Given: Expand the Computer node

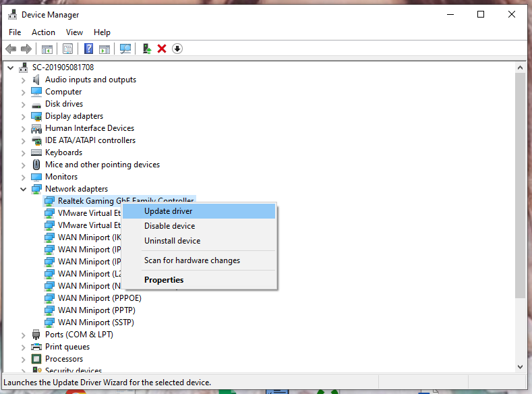Looking at the screenshot, I should point(23,92).
